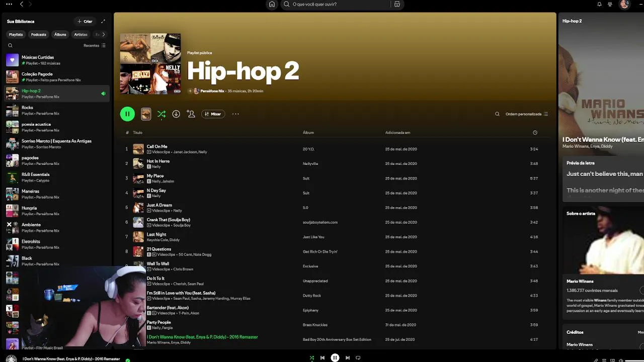The height and width of the screenshot is (362, 644).
Task: Filter library by Podcasts
Action: point(39,35)
